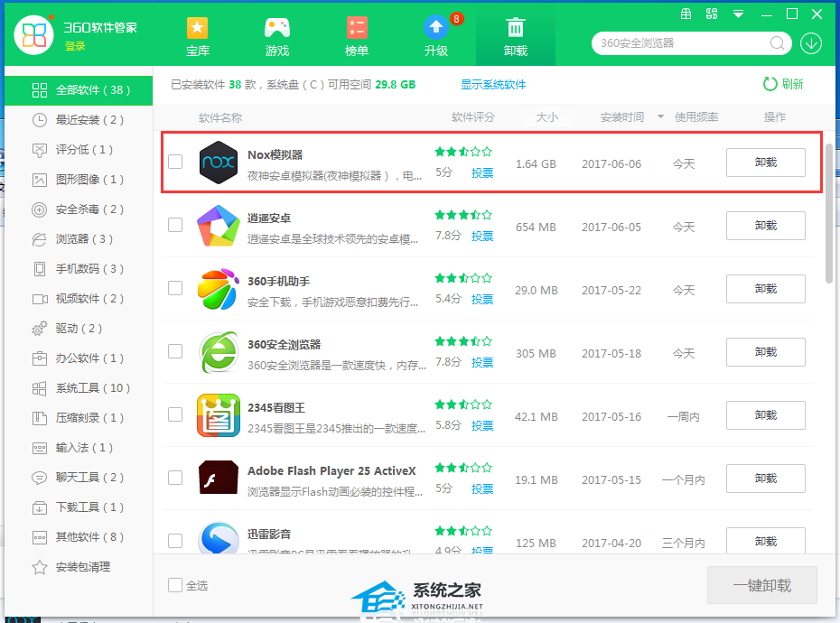The image size is (840, 623).
Task: Open 下载工具 (1) category
Action: [x=79, y=507]
